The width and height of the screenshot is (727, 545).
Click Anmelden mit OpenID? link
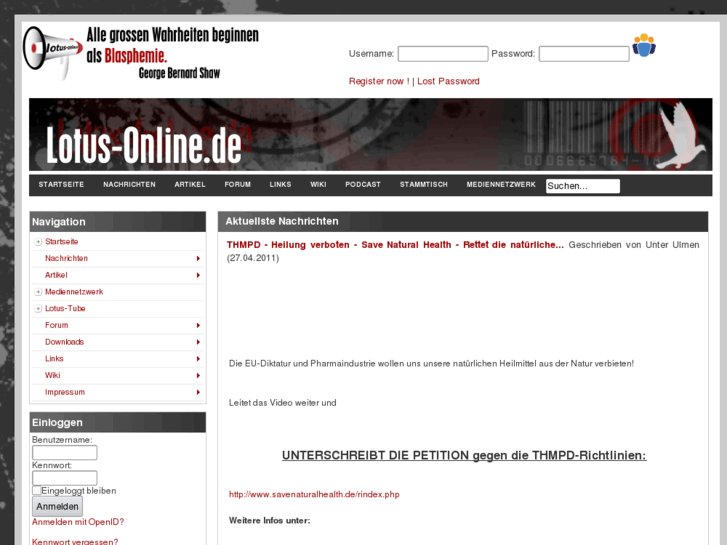[x=78, y=522]
